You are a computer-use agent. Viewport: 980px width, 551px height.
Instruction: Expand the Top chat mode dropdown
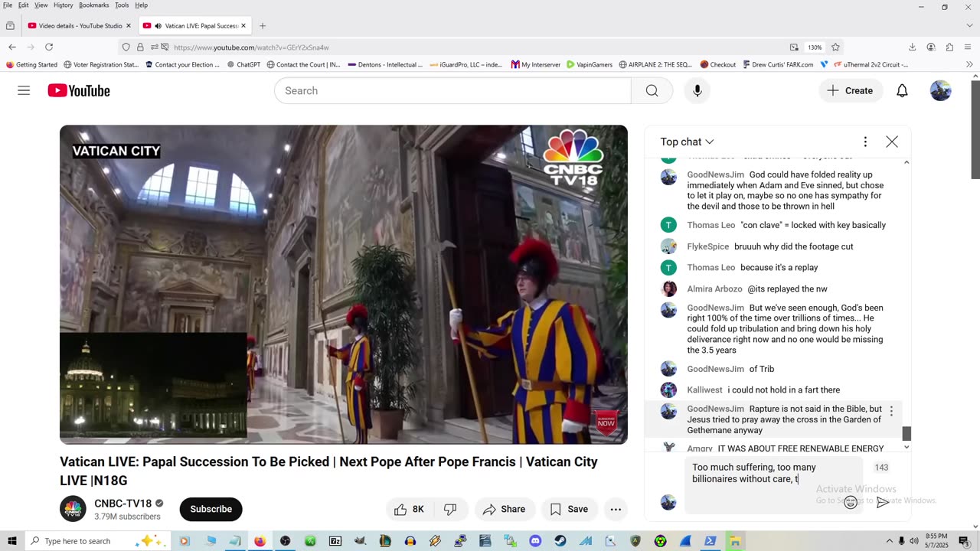click(687, 142)
